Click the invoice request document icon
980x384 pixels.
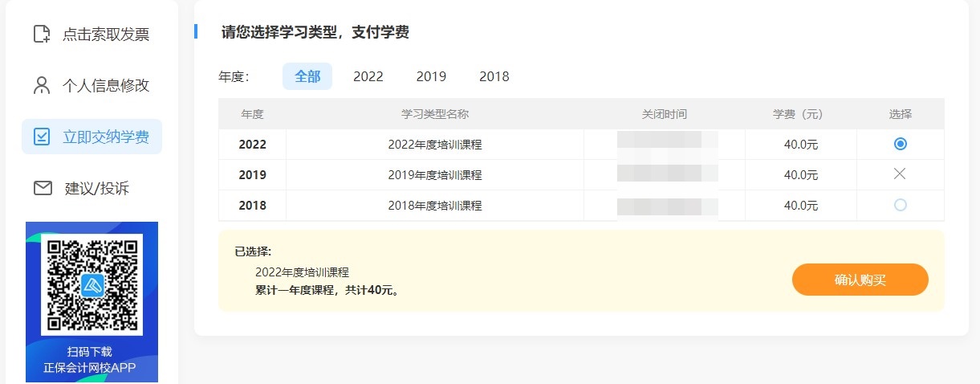click(42, 35)
